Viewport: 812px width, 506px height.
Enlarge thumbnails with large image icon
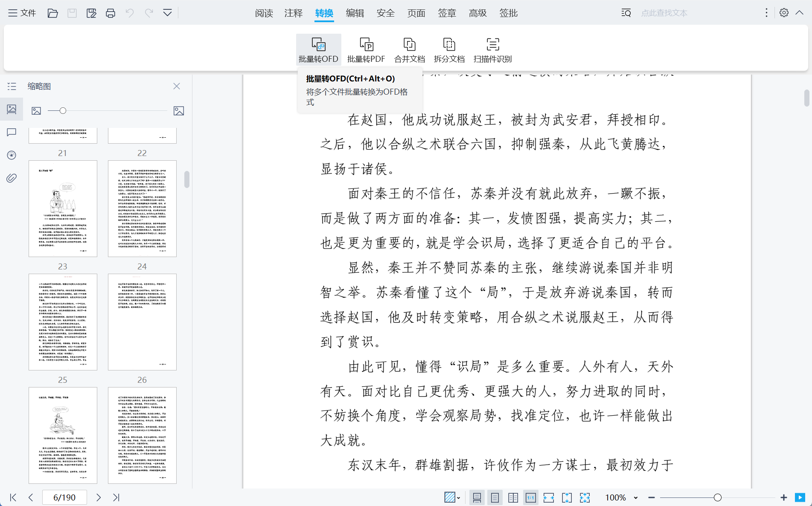(x=179, y=111)
